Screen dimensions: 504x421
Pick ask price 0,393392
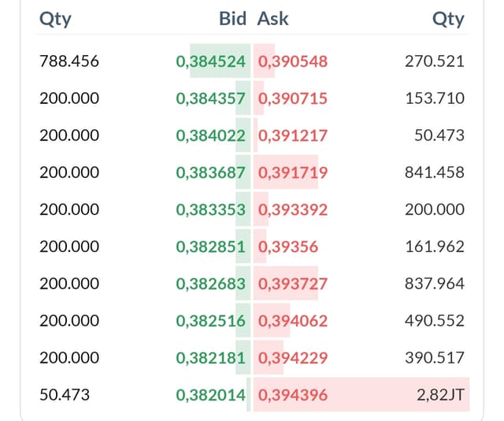coord(293,209)
